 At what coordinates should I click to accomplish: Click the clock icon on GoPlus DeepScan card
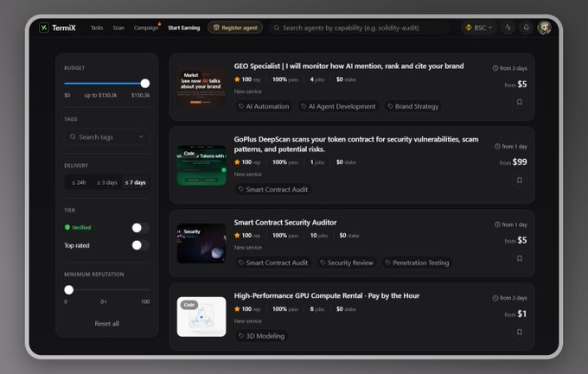(x=497, y=146)
